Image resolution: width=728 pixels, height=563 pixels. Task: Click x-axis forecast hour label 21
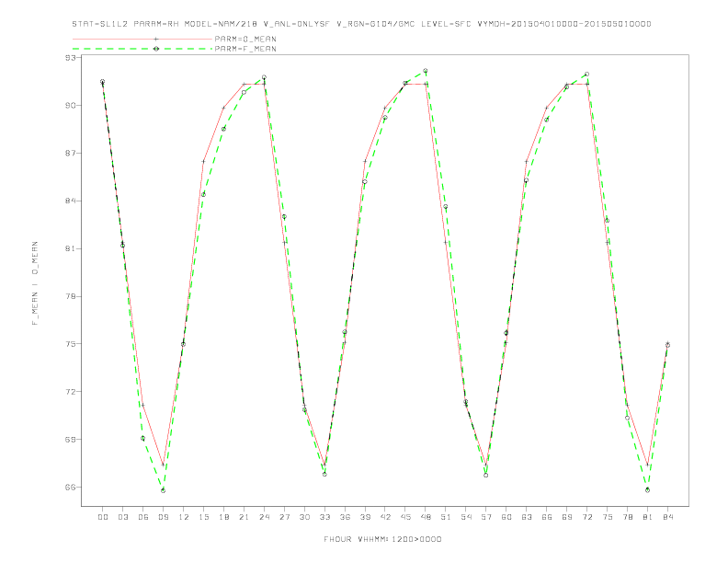pyautogui.click(x=245, y=517)
